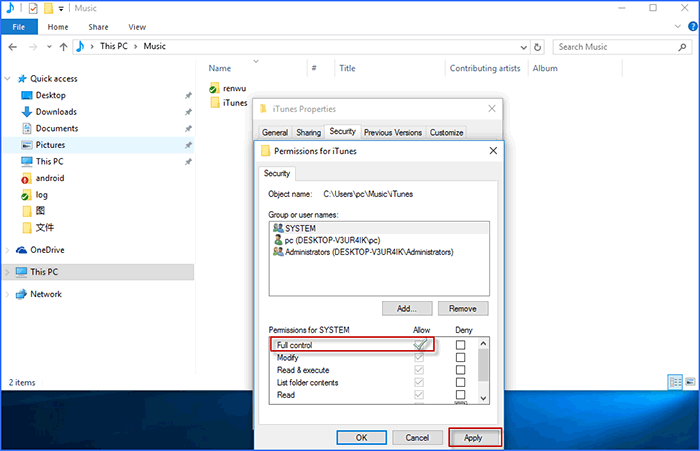Open Customize Quick Access Toolbar dropdown

click(x=61, y=8)
